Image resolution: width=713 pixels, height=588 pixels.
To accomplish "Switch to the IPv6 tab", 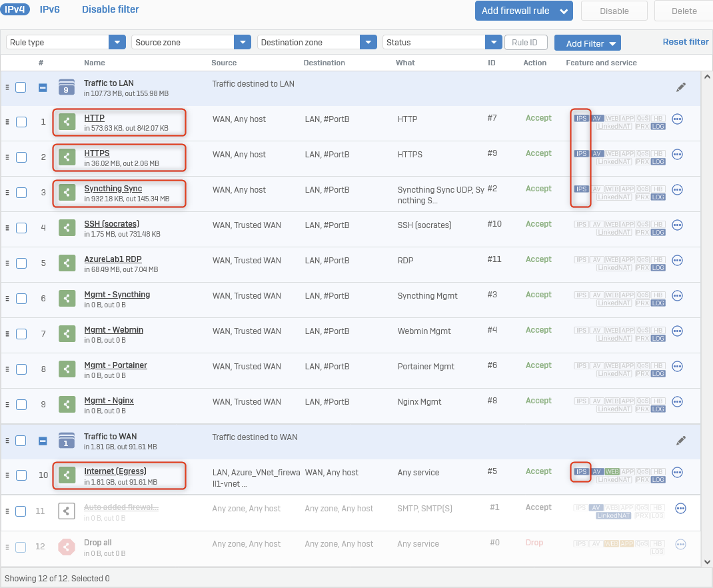I will click(x=49, y=9).
